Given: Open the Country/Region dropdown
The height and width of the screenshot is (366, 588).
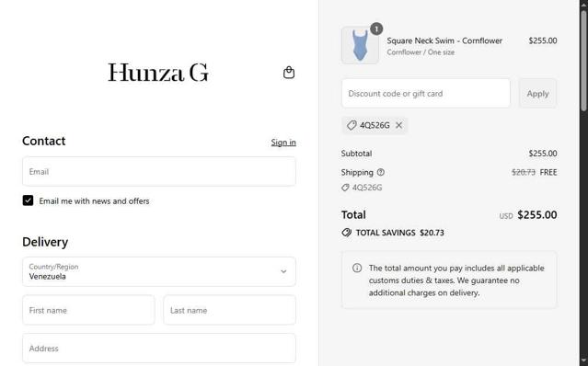Looking at the screenshot, I should (x=159, y=271).
